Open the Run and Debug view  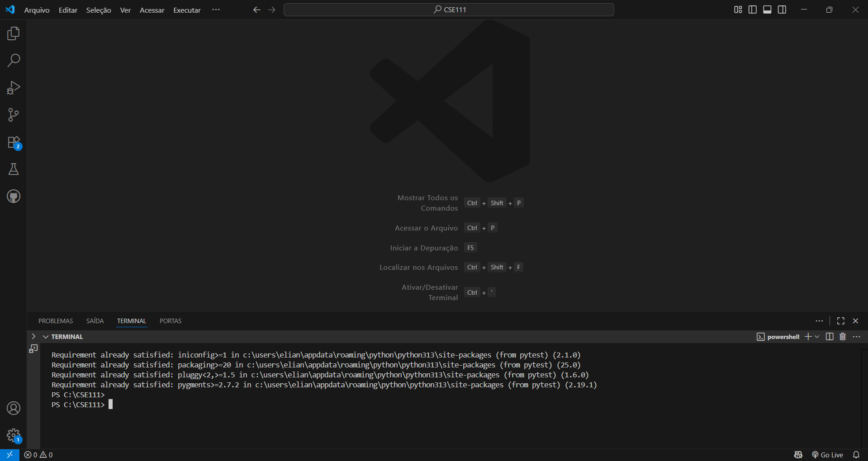pyautogui.click(x=14, y=88)
